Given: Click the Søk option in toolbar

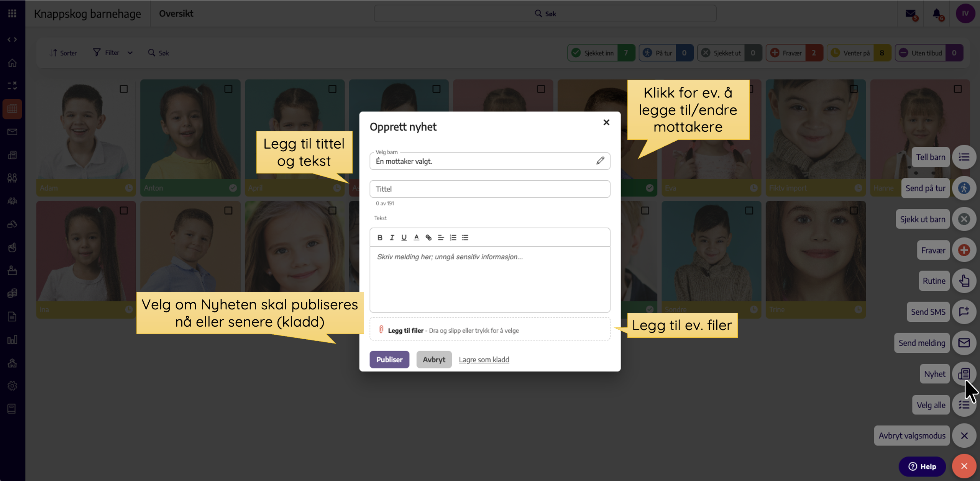Looking at the screenshot, I should (x=158, y=53).
